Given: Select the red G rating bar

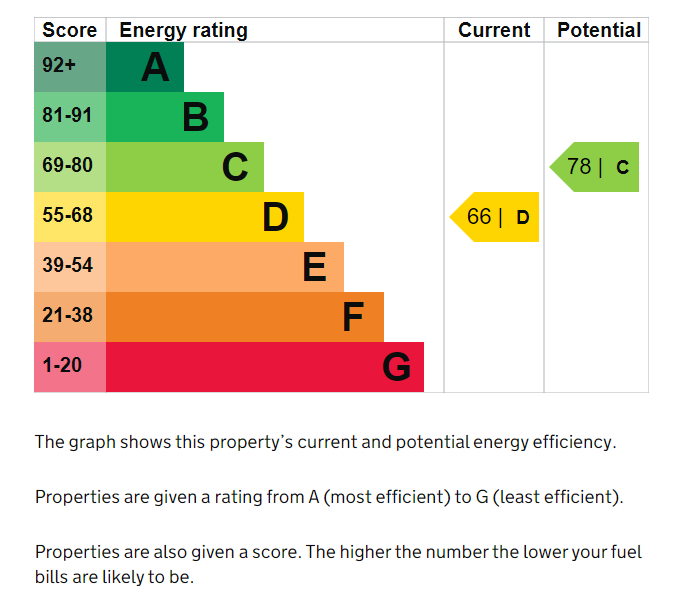Looking at the screenshot, I should [x=265, y=367].
